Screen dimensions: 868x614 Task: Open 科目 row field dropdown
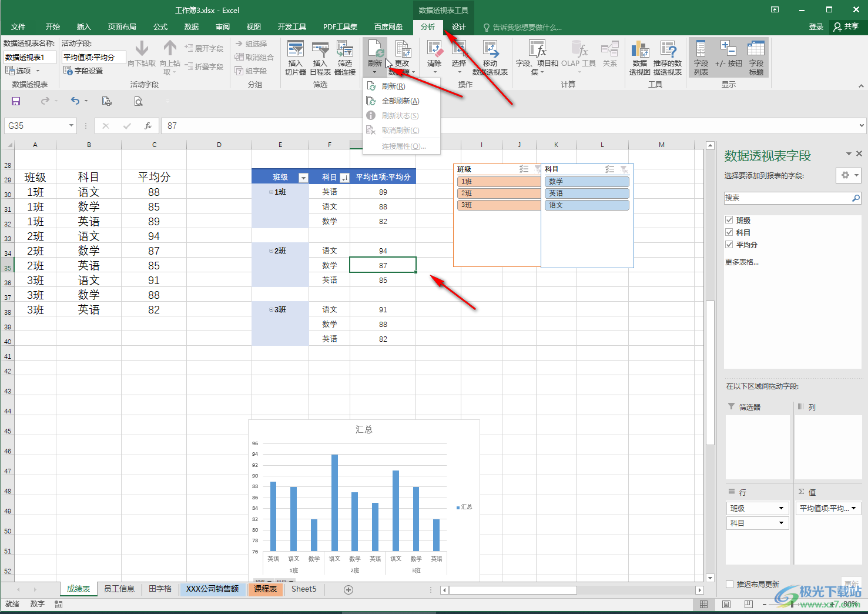click(781, 523)
